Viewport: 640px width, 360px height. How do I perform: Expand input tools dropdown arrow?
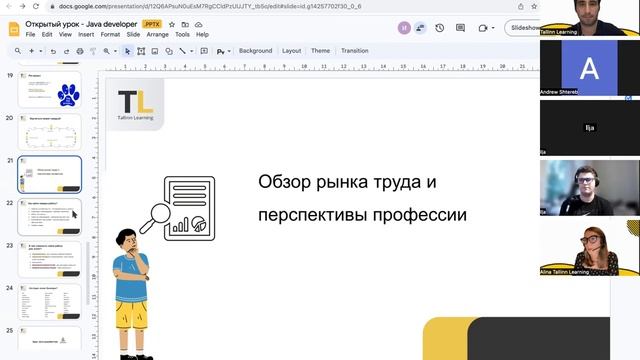click(x=229, y=51)
